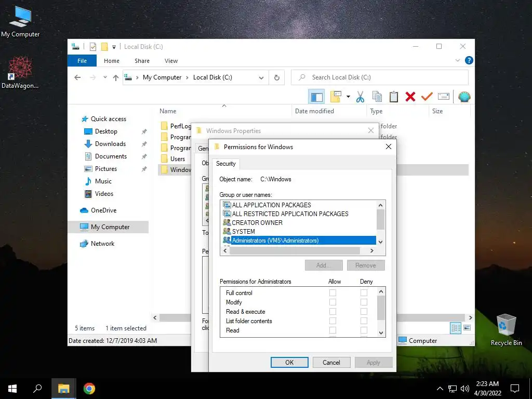
Task: Click the Properties checkmark in title bar
Action: 93,47
